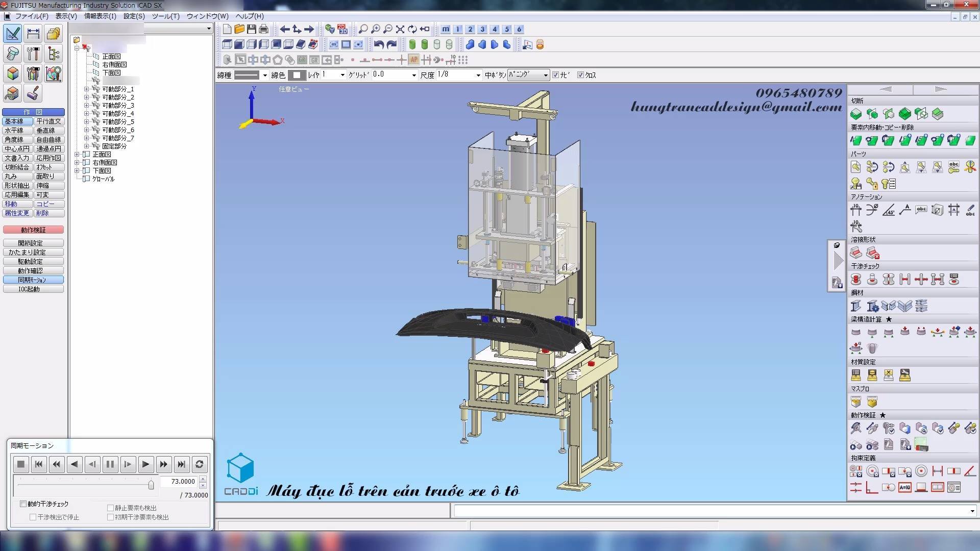Screen dimensions: 980x551
Task: Click the fit-all zoom icon
Action: tap(400, 29)
